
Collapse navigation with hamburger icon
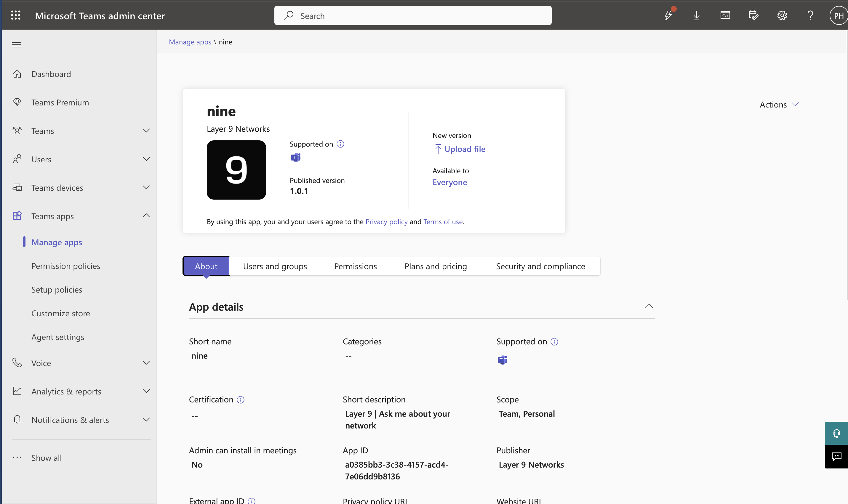(17, 44)
